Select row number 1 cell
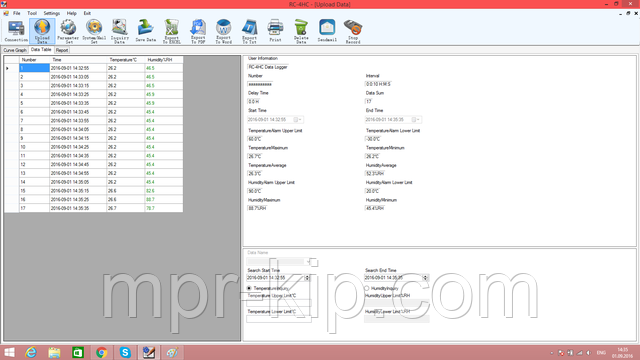640x360 pixels. coord(34,68)
